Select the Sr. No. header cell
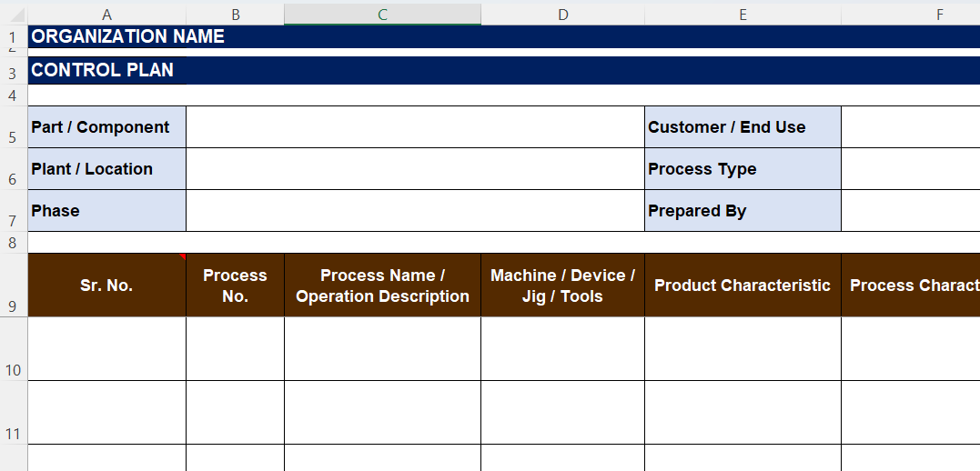980x471 pixels. [x=106, y=286]
